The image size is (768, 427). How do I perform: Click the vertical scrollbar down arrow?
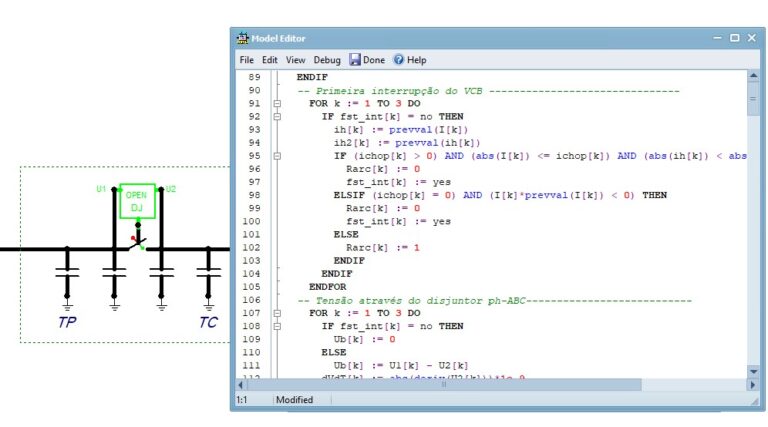click(753, 372)
